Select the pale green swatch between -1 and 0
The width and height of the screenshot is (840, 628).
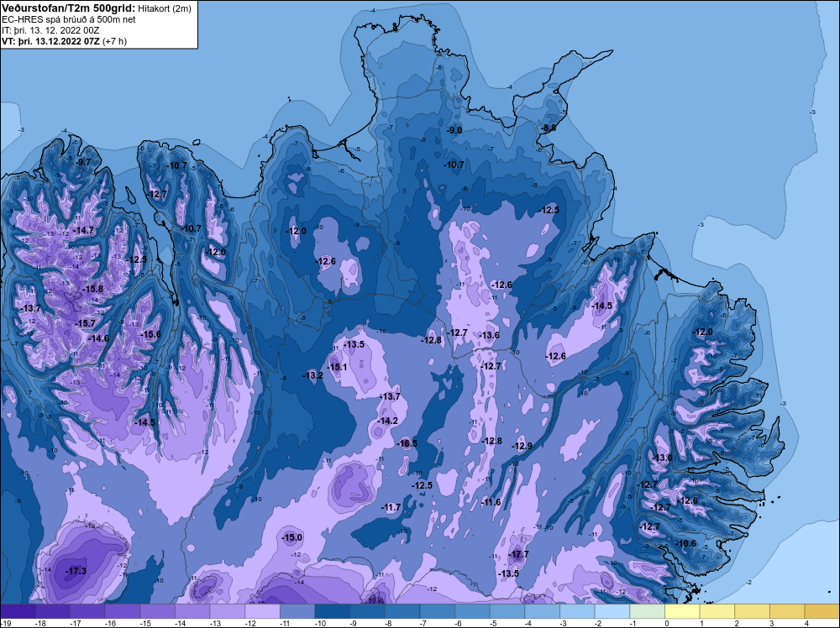click(647, 611)
